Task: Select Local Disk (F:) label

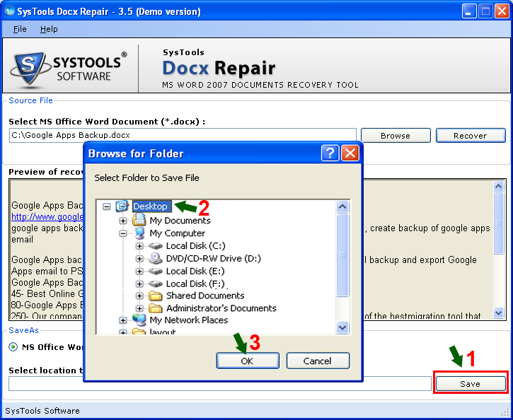Action: click(x=195, y=284)
